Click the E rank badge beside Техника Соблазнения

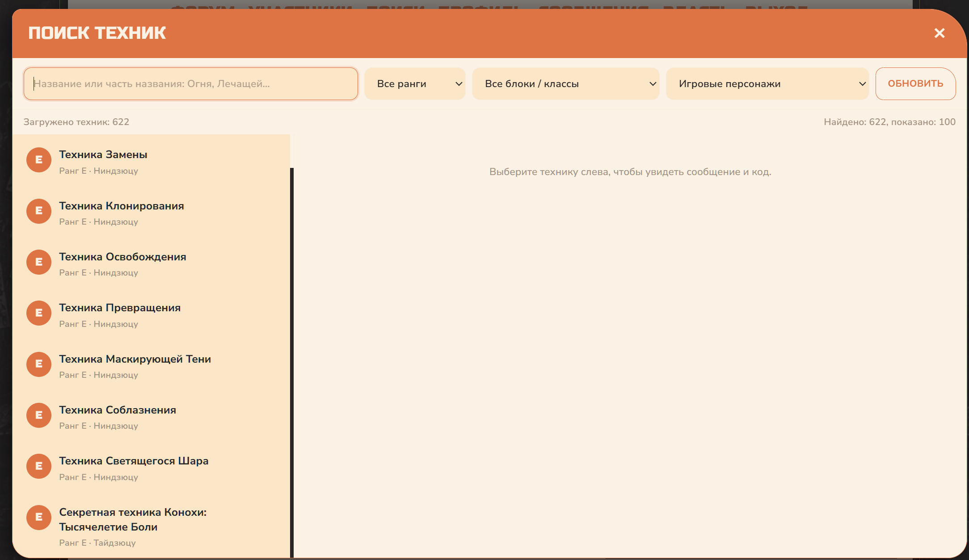39,415
